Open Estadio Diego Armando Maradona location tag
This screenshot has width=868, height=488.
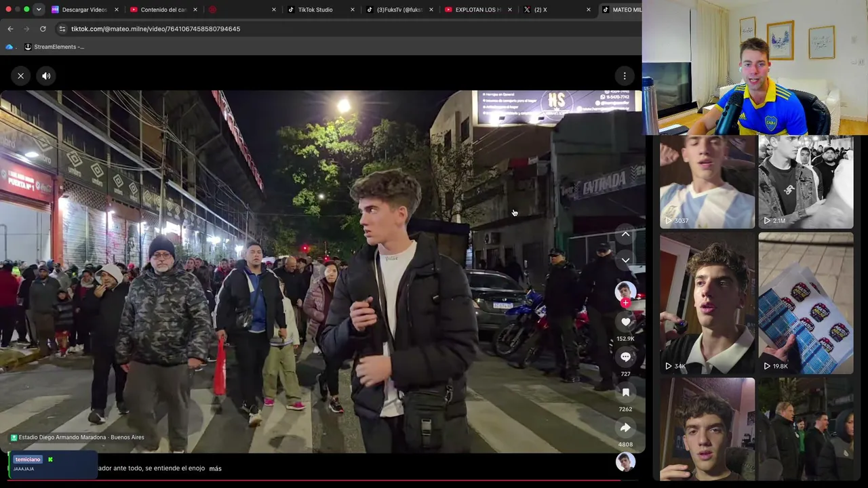tap(77, 437)
